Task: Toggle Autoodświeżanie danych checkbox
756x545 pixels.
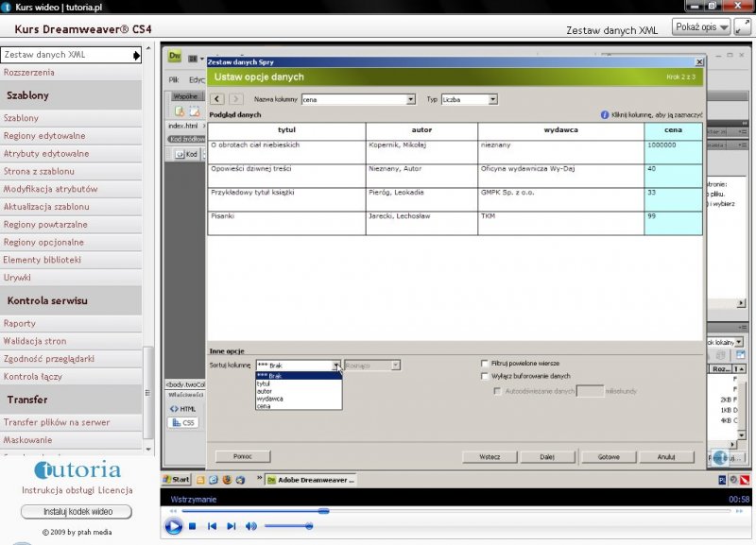Action: [x=498, y=389]
